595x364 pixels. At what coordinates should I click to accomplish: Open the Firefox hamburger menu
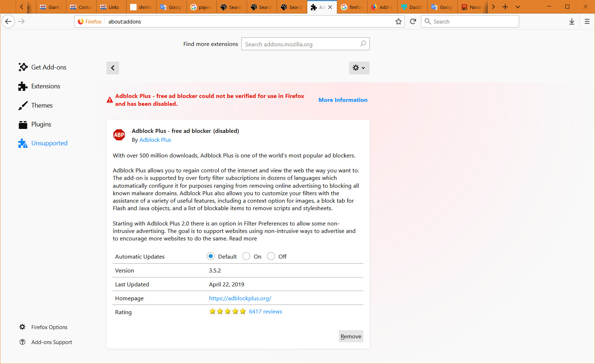pyautogui.click(x=587, y=21)
